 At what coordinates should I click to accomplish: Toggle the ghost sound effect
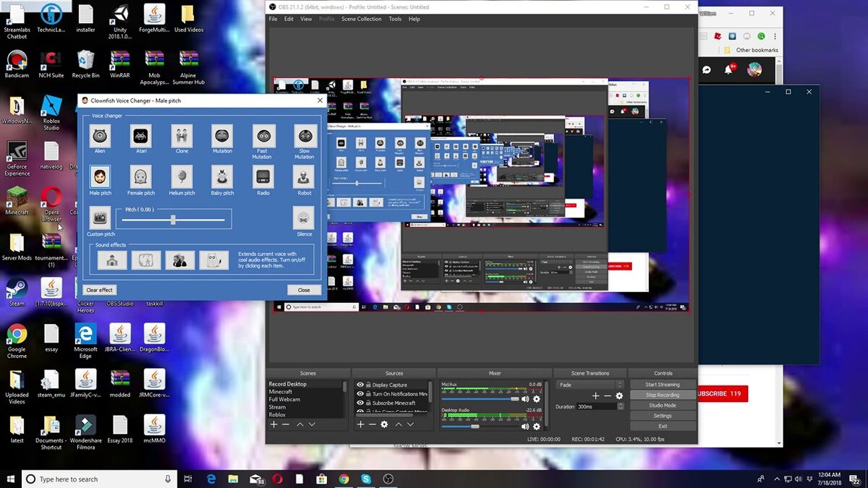pyautogui.click(x=213, y=260)
